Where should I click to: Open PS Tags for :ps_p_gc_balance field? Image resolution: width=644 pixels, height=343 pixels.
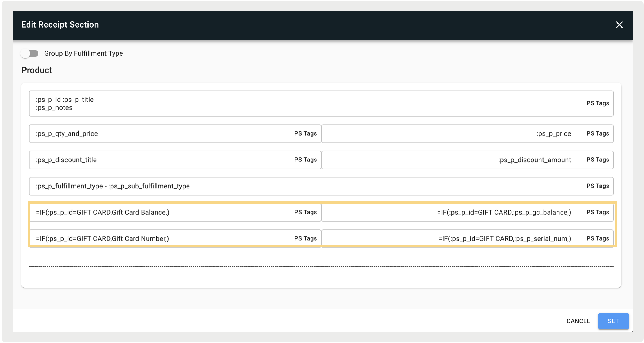(x=598, y=212)
